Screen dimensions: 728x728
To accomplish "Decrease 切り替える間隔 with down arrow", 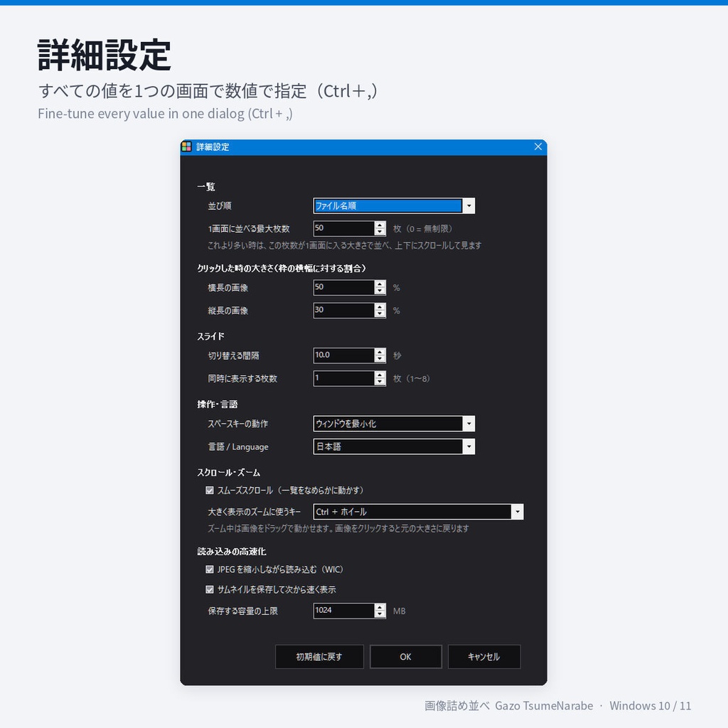I will point(380,358).
